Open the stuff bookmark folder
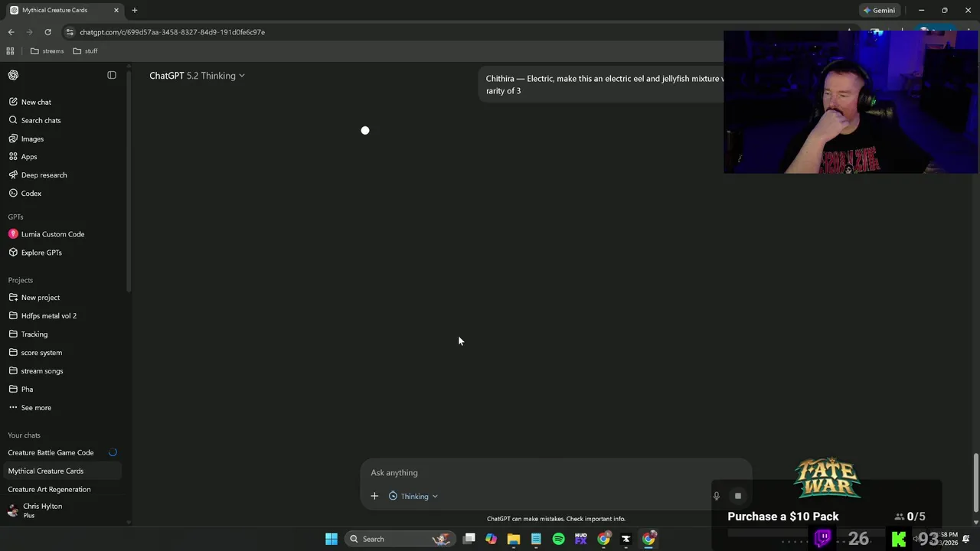The image size is (980, 551). [85, 51]
